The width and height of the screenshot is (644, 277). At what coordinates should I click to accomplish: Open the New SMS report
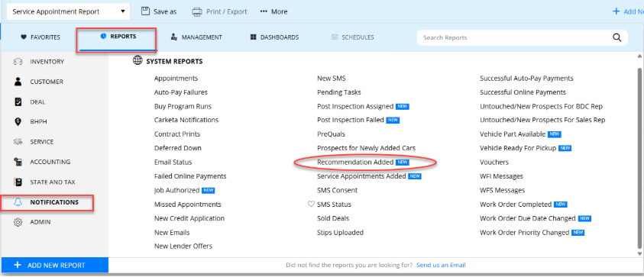pos(332,79)
